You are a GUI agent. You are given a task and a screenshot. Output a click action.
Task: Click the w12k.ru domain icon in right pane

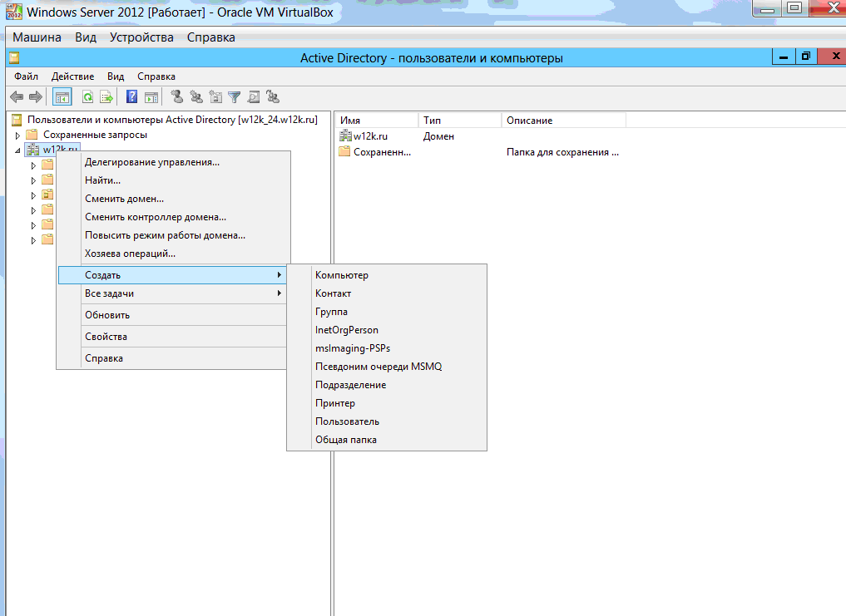pos(345,136)
